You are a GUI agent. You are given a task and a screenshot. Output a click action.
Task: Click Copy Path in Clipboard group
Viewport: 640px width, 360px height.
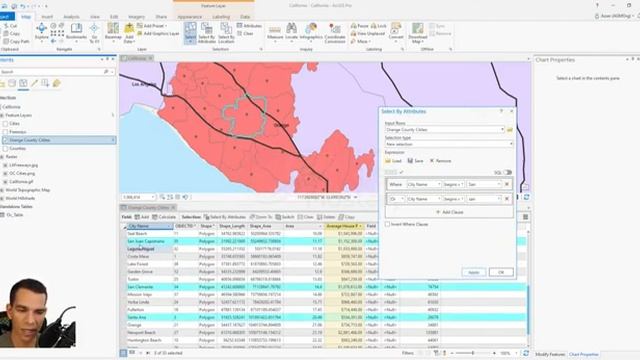click(16, 41)
